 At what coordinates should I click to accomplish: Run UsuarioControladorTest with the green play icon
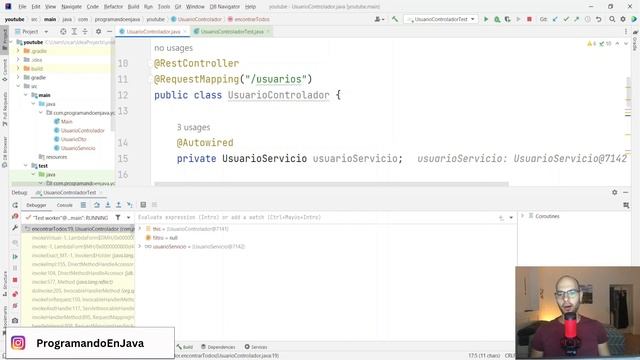486,19
